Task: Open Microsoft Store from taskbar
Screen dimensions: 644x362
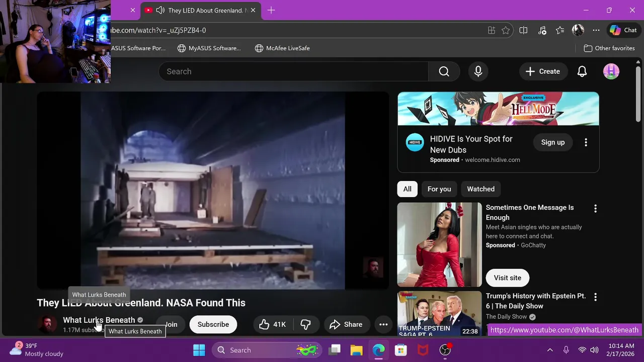Action: 400,350
